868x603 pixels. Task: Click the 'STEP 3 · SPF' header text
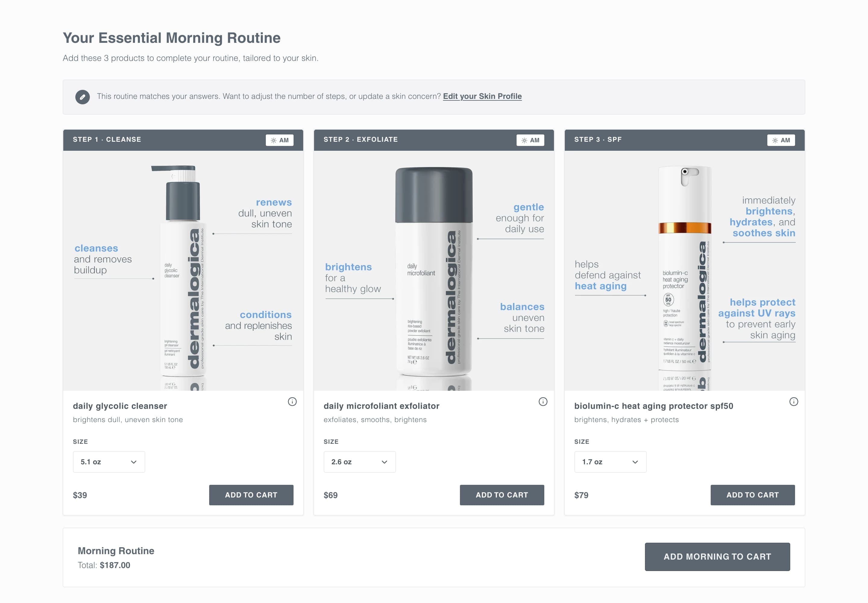point(598,139)
